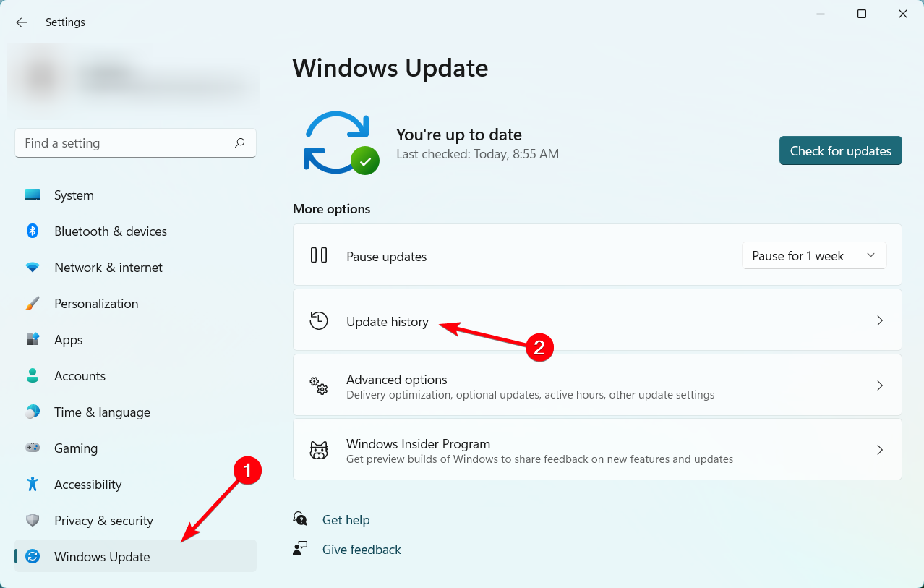Go to Accessibility settings
Image resolution: width=924 pixels, height=588 pixels.
(135, 485)
